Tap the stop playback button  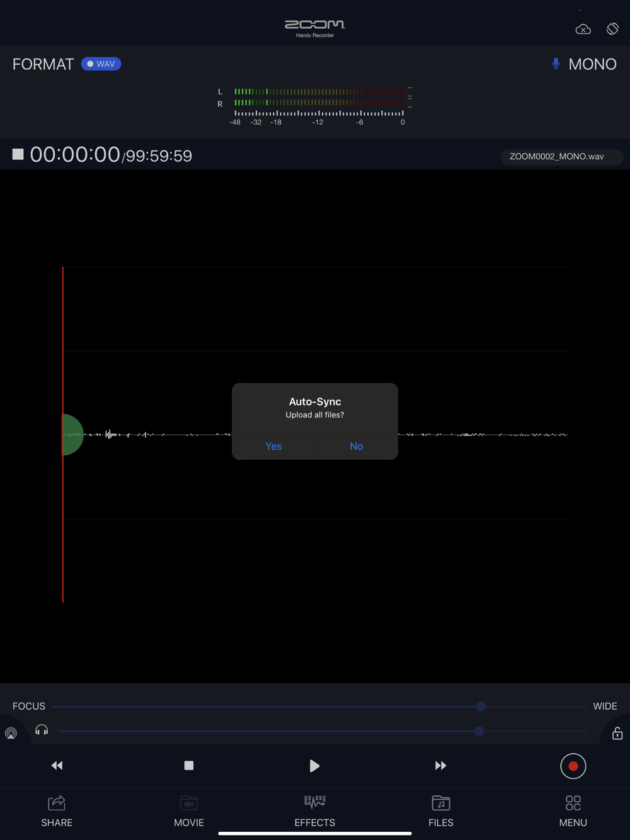[x=188, y=766]
